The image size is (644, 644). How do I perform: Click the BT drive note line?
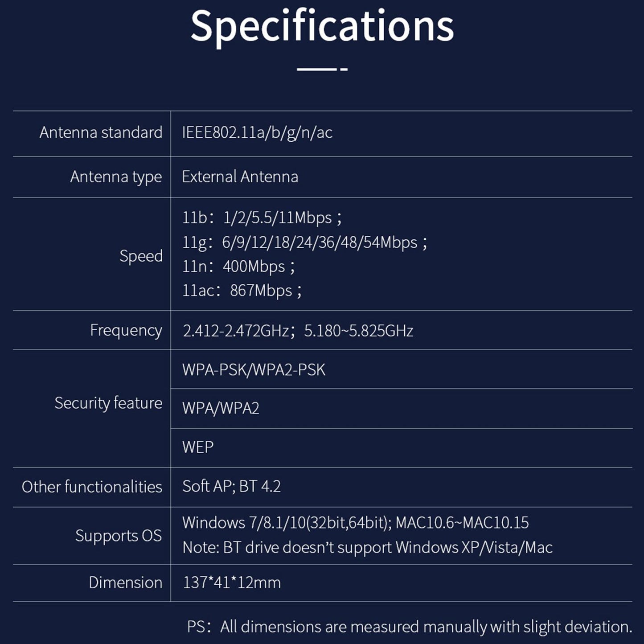(x=367, y=547)
